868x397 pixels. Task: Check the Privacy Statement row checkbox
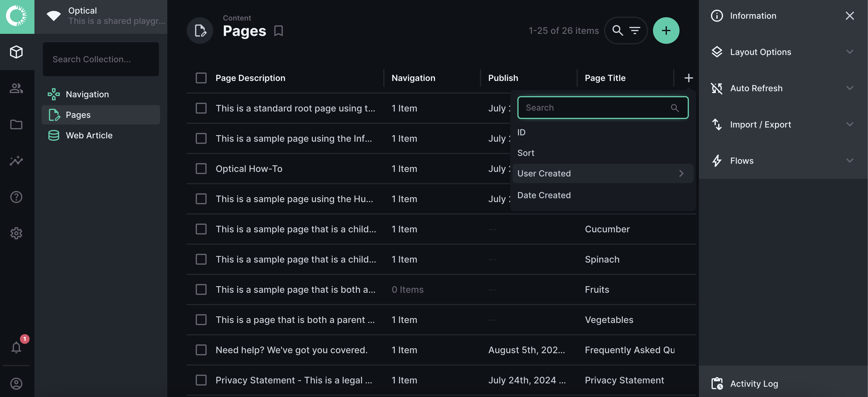pos(201,380)
